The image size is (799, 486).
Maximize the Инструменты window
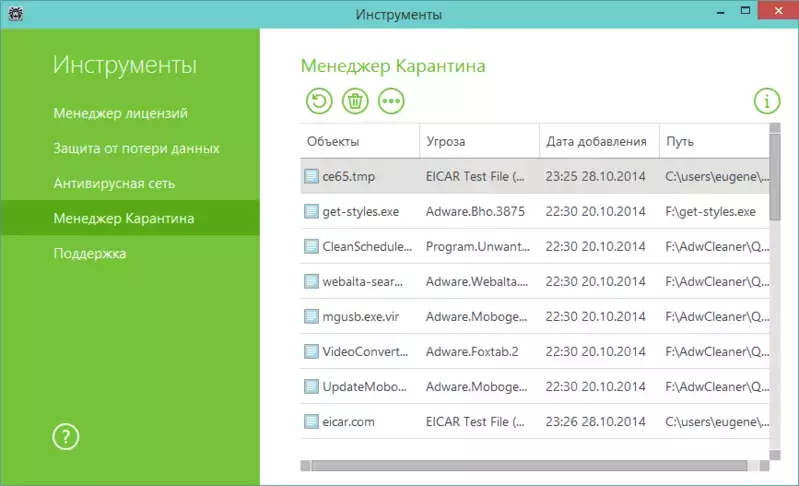pyautogui.click(x=745, y=11)
